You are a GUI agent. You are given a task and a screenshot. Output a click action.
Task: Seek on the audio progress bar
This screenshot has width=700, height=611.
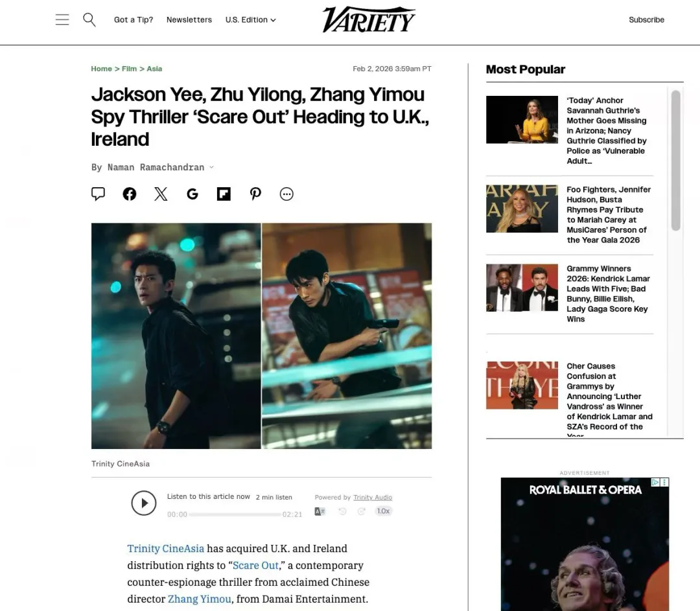(235, 514)
